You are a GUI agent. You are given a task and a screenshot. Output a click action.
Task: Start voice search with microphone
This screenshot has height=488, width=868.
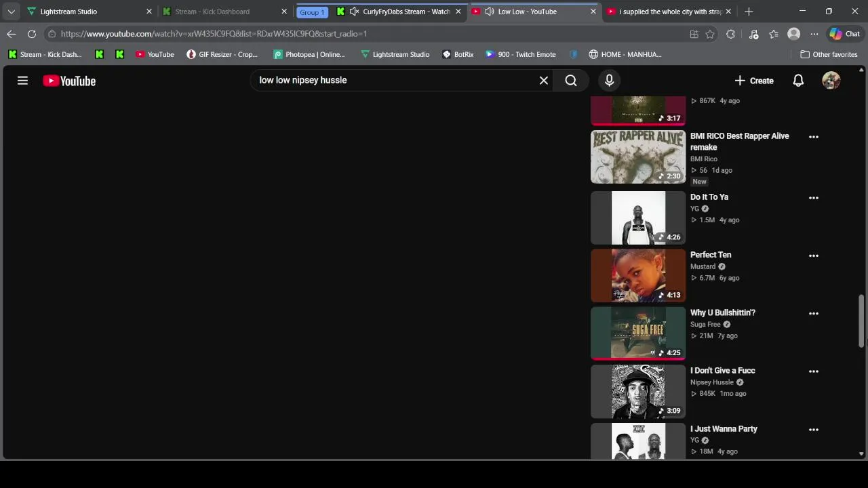point(609,81)
